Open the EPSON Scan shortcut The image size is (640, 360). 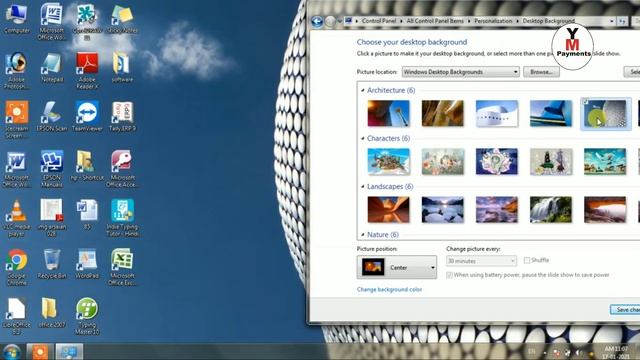[52, 116]
